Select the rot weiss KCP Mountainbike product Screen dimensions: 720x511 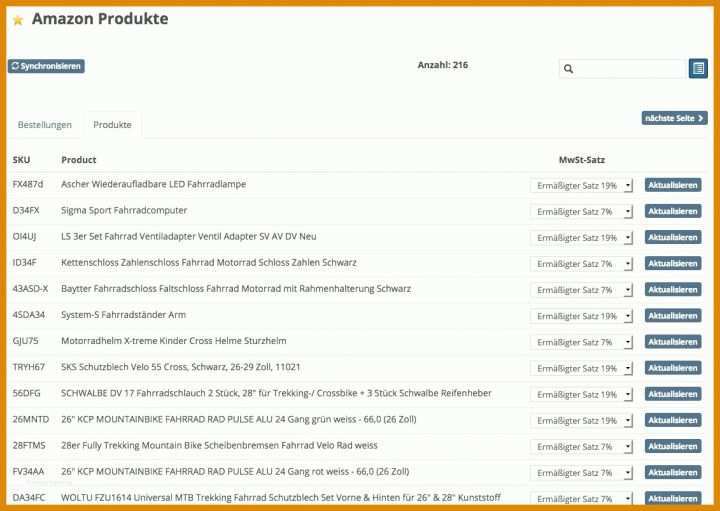tap(235, 472)
